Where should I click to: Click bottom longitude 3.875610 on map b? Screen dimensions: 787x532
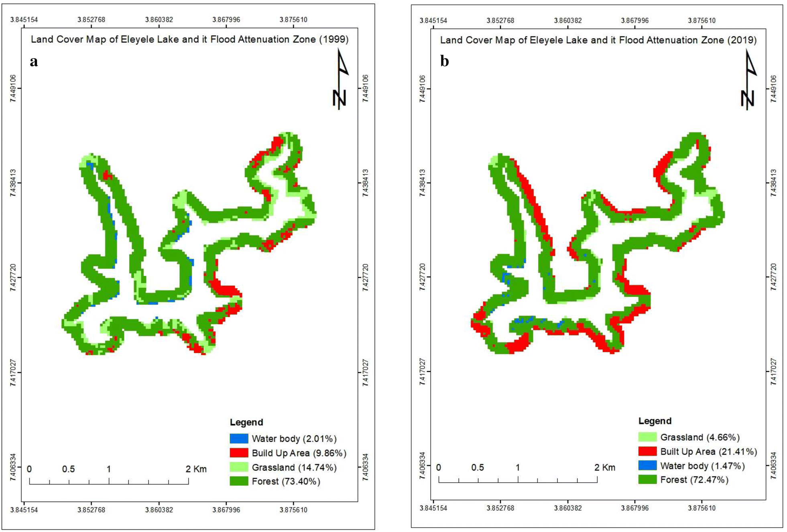702,508
